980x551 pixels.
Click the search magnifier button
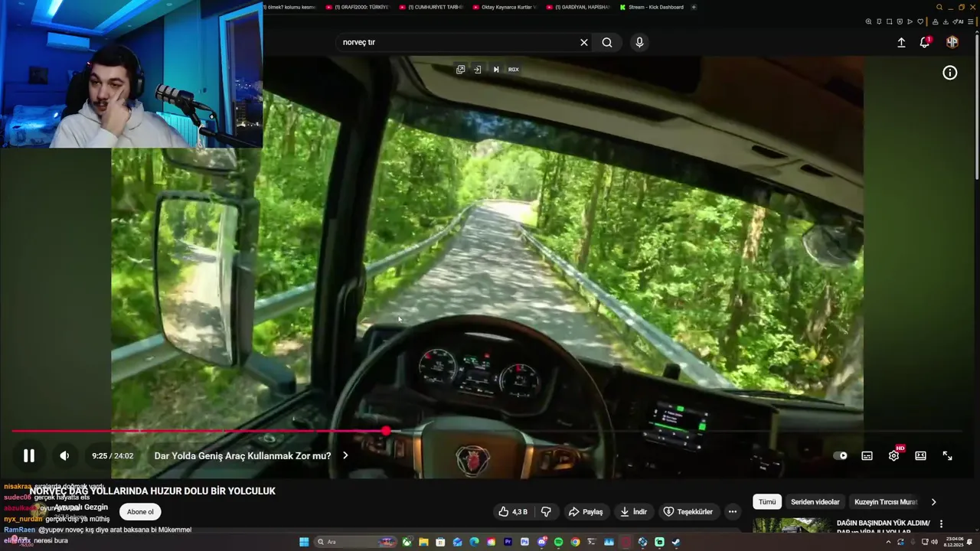pos(607,42)
